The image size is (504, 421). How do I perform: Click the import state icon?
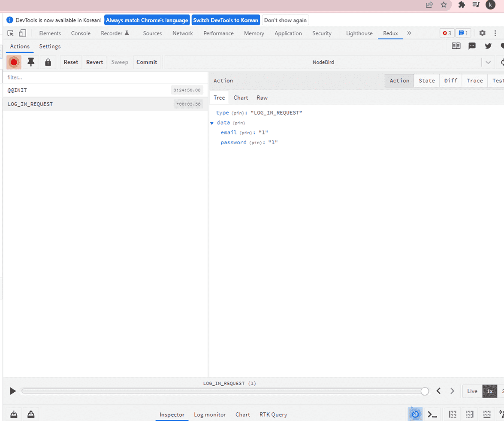14,414
